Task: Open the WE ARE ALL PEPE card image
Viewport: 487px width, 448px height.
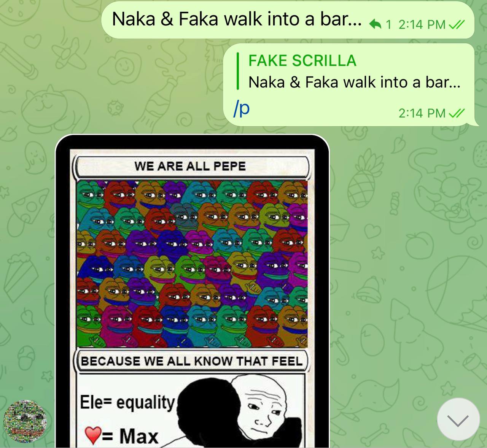Action: 192,291
